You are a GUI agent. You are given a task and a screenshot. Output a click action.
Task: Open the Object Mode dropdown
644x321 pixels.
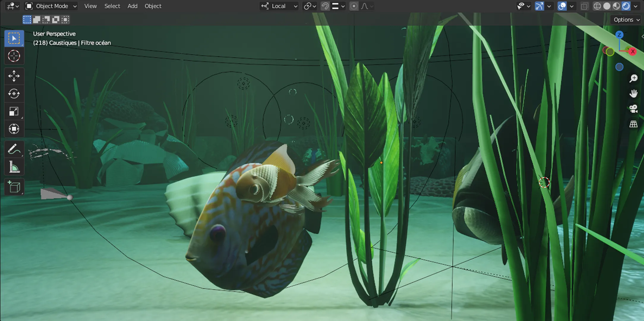[50, 6]
